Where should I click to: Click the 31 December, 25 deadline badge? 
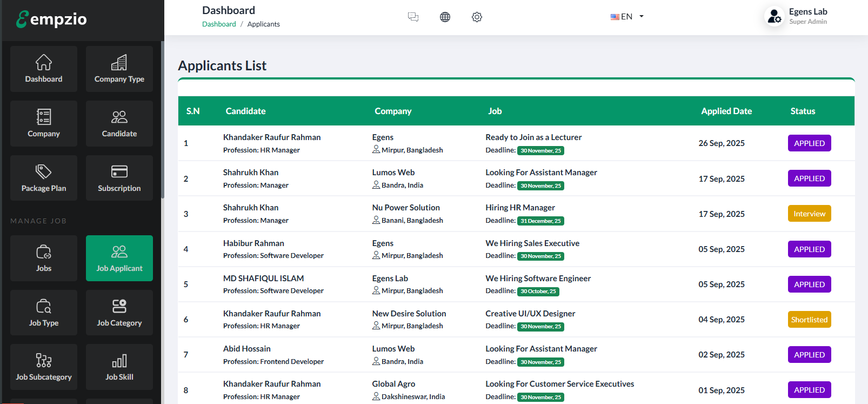pos(540,221)
